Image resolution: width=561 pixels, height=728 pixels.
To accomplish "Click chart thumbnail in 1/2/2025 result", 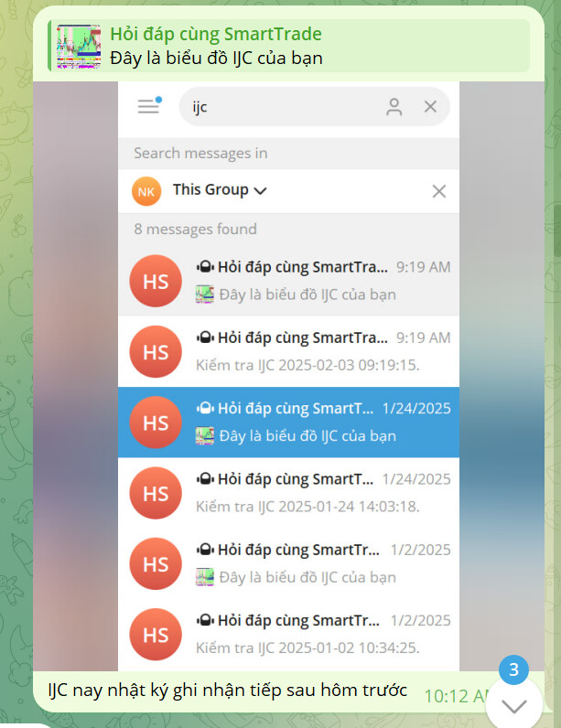I will coord(205,577).
